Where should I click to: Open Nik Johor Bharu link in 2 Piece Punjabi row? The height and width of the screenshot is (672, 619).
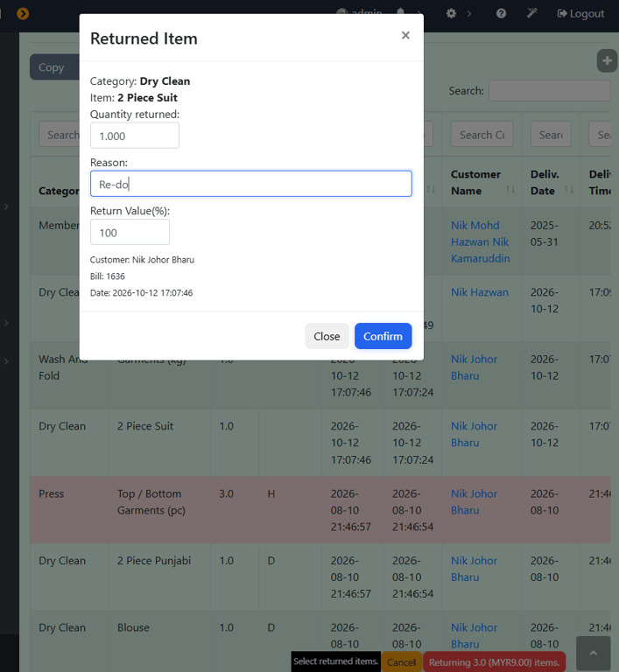click(x=474, y=569)
